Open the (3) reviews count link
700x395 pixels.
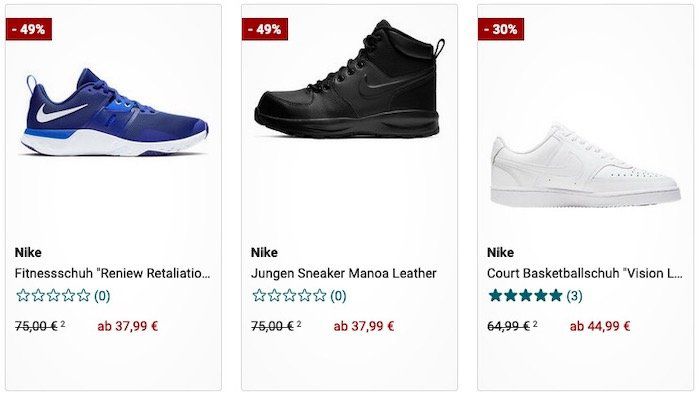coord(575,295)
